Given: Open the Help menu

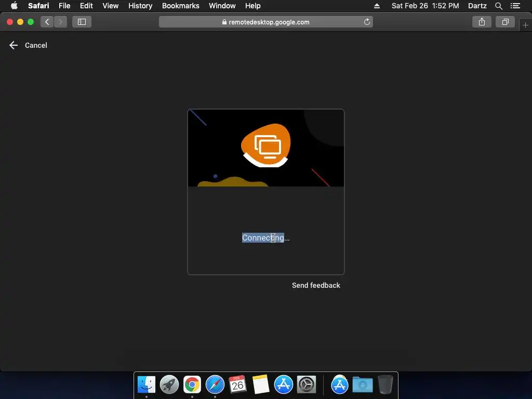Looking at the screenshot, I should (253, 6).
